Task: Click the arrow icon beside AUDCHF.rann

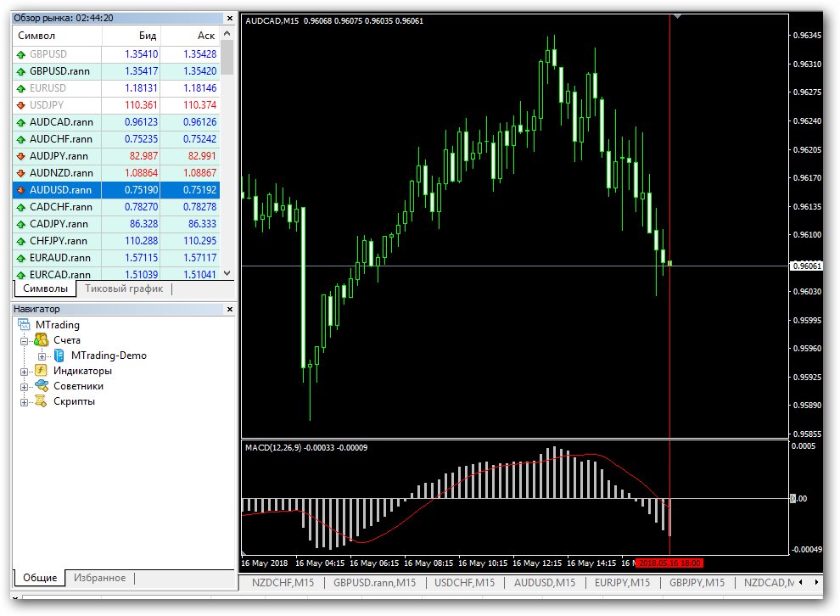Action: click(21, 139)
